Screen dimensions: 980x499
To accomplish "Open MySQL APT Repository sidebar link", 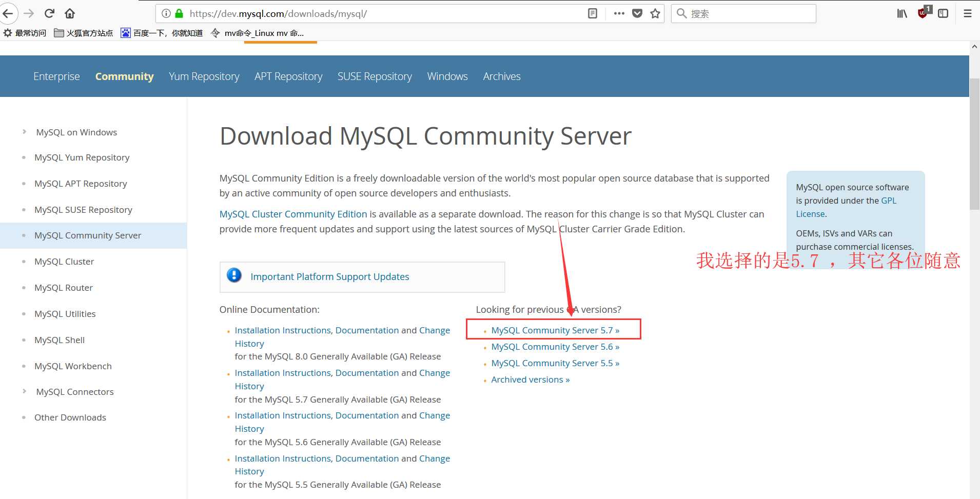I will 81,184.
